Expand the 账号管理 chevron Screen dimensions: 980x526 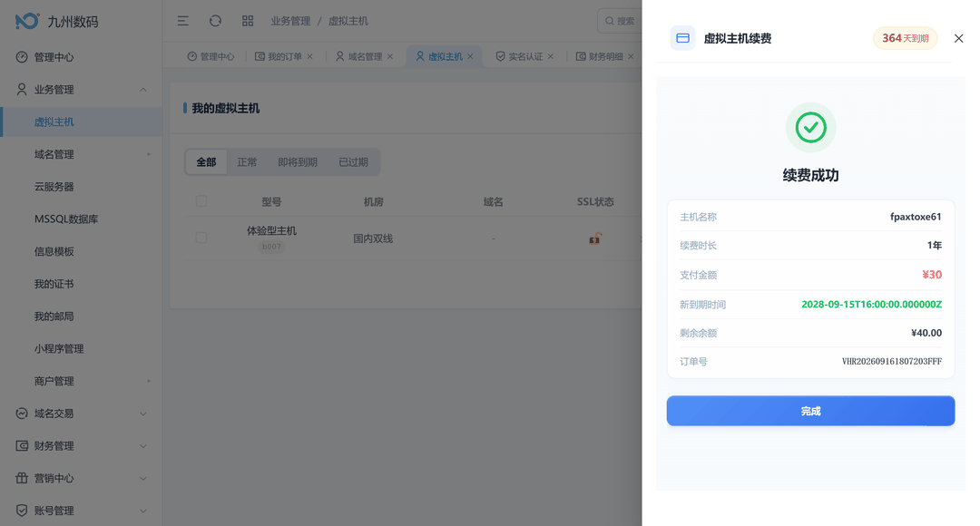coord(143,511)
